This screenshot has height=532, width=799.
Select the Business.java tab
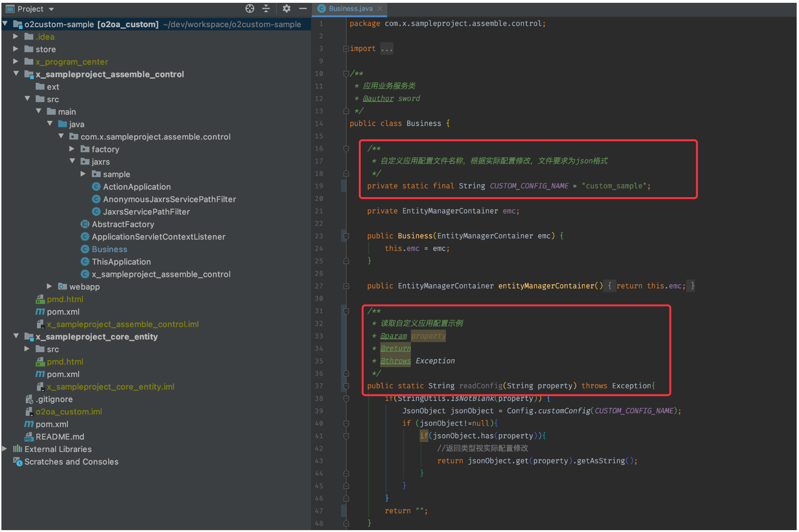pyautogui.click(x=350, y=8)
